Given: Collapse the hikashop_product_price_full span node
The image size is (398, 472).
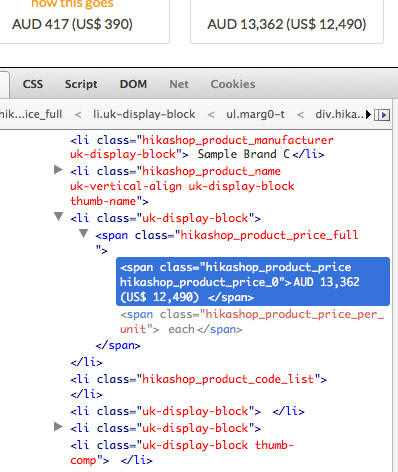Looking at the screenshot, I should click(x=84, y=234).
